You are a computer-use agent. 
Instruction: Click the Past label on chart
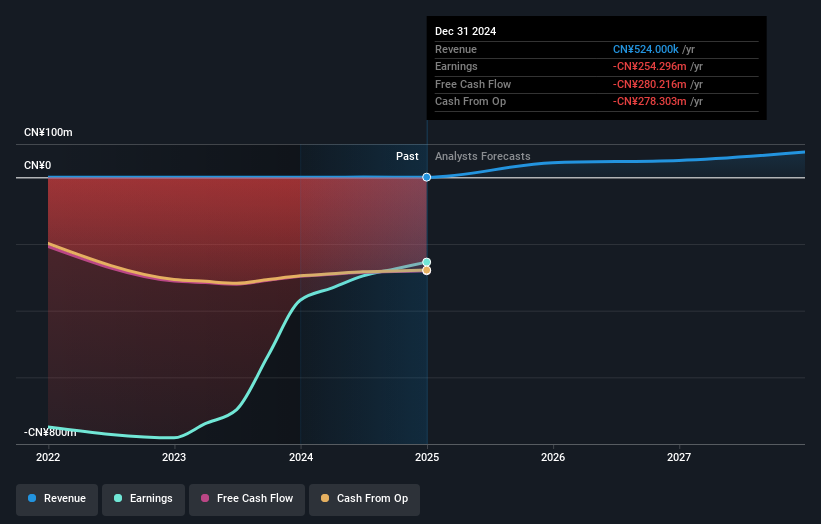point(407,157)
